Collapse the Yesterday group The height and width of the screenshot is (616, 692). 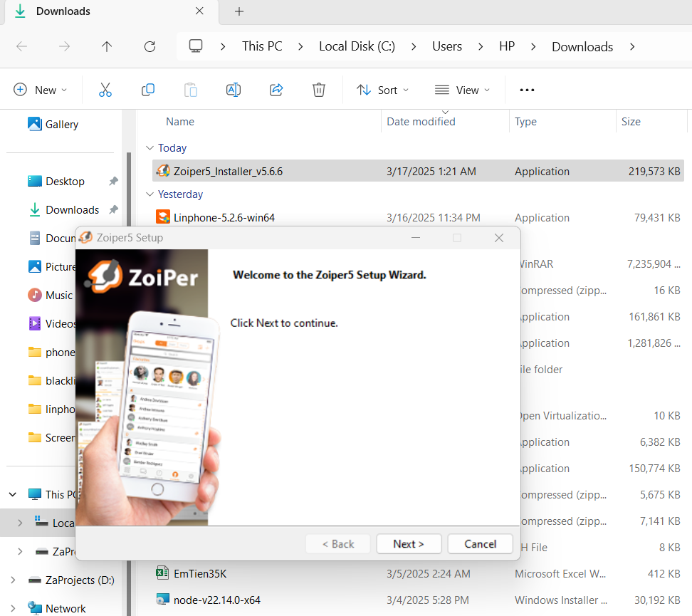[x=150, y=194]
